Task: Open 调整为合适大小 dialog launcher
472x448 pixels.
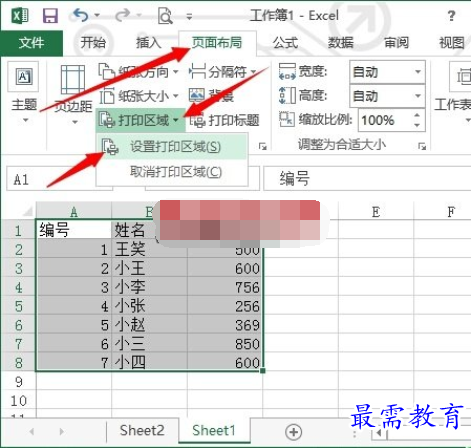Action: (422, 146)
